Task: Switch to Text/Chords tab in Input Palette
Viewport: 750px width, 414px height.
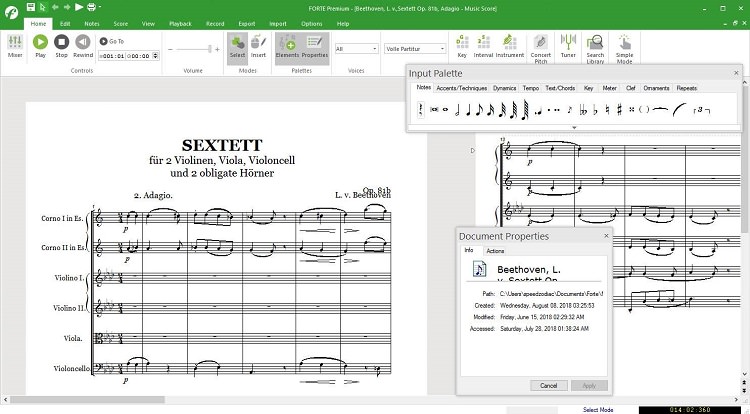Action: pos(560,88)
